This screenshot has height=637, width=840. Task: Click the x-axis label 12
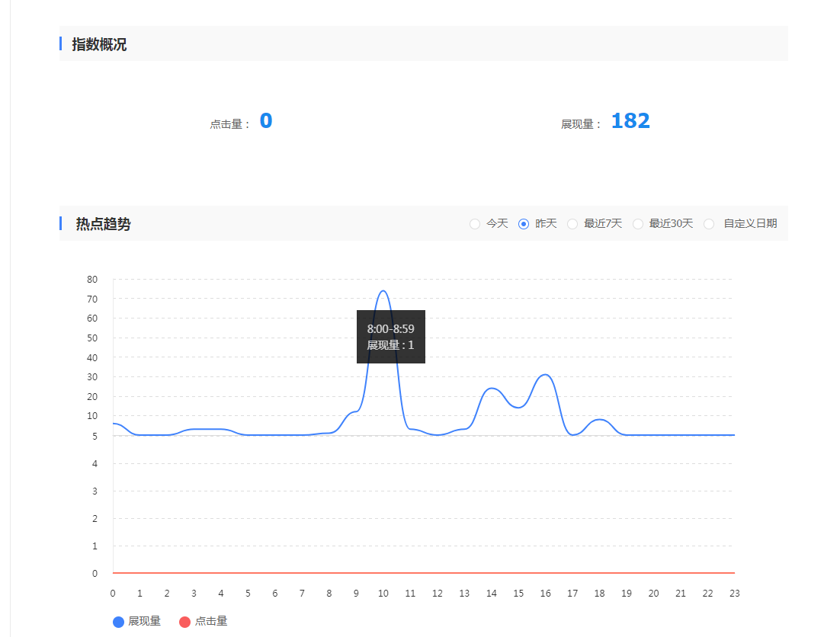[x=437, y=593]
